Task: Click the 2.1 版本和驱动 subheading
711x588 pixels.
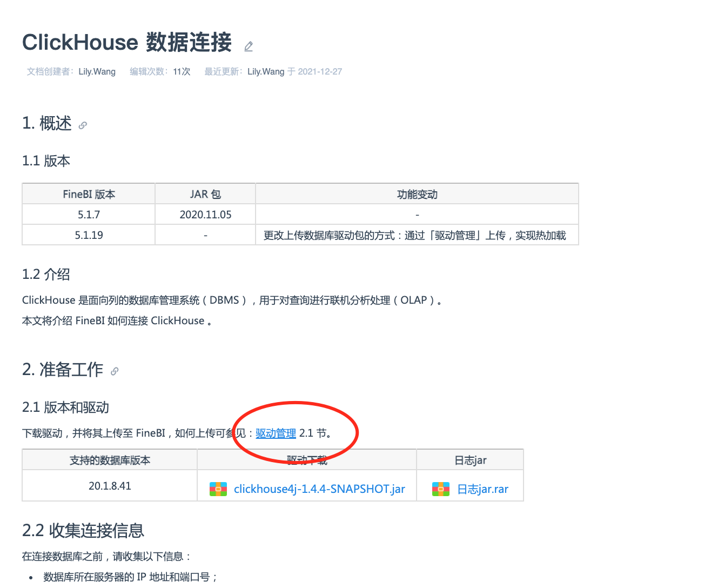Action: coord(65,407)
